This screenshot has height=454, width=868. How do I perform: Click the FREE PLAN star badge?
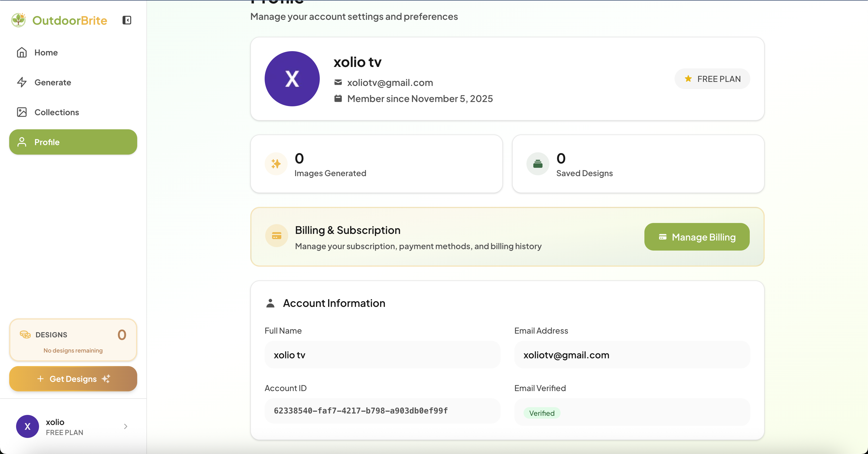[712, 79]
